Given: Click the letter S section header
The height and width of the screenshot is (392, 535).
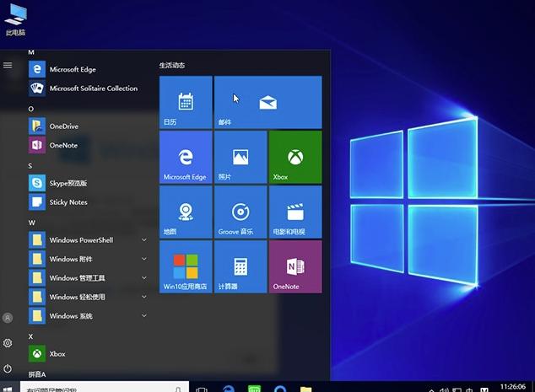Looking at the screenshot, I should click(x=30, y=166).
